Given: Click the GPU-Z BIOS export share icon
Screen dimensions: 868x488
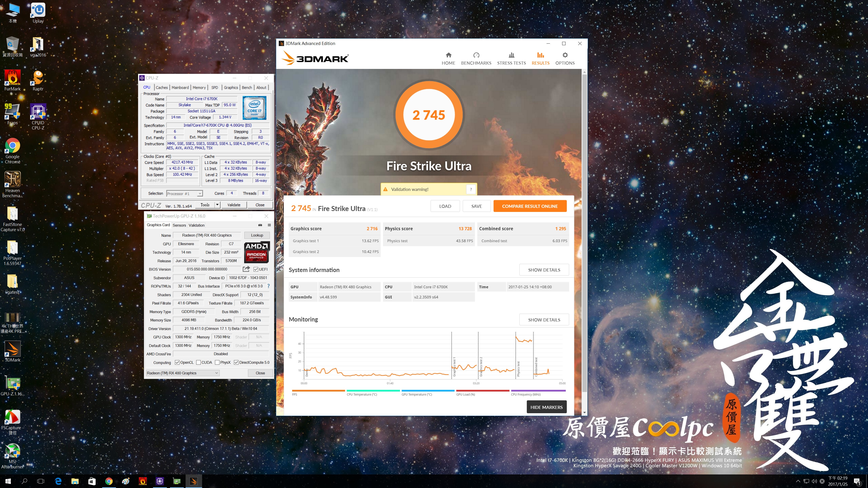Looking at the screenshot, I should [x=246, y=269].
